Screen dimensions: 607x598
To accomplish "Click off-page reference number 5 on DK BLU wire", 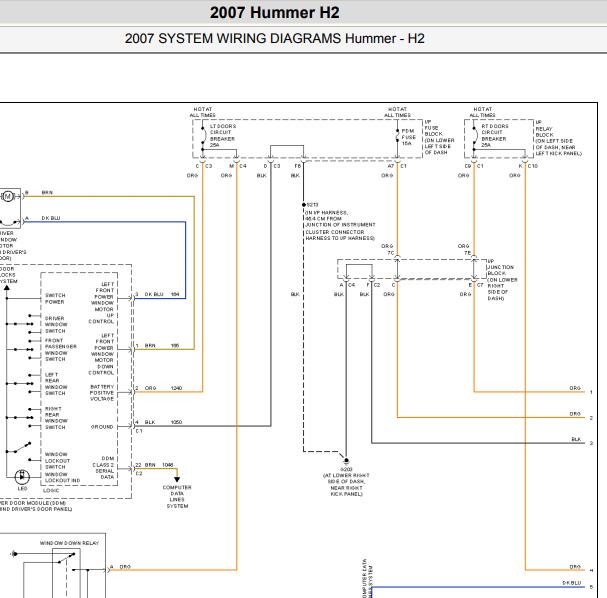I will [591, 587].
